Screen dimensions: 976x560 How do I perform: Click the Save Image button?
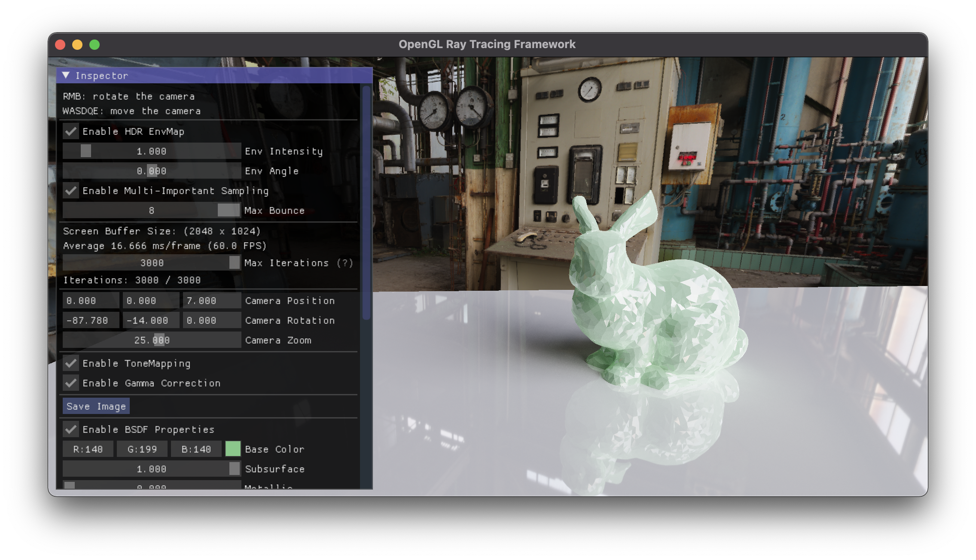[x=96, y=406]
